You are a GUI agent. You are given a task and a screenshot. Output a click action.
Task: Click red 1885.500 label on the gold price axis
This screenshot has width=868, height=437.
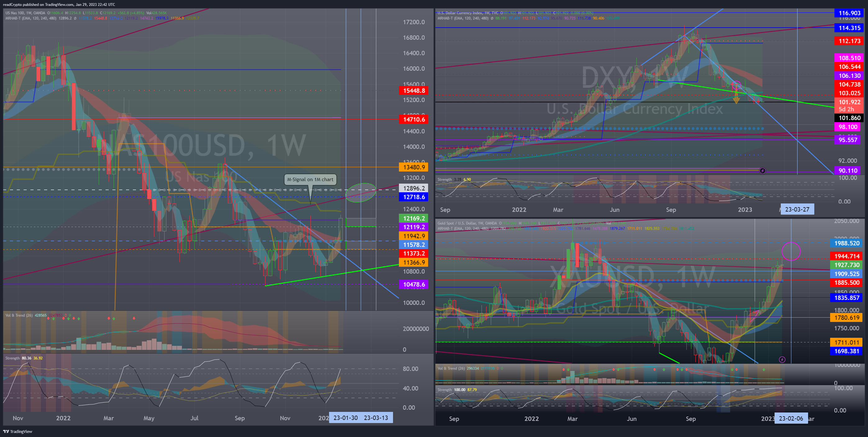(847, 283)
